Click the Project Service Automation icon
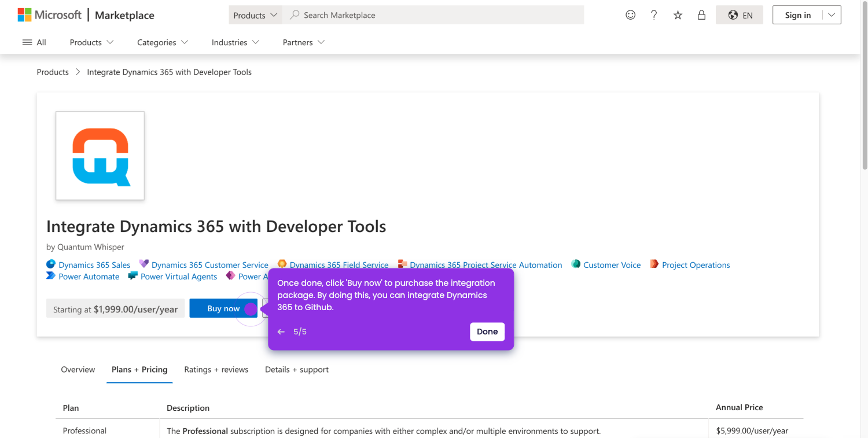 (x=402, y=264)
